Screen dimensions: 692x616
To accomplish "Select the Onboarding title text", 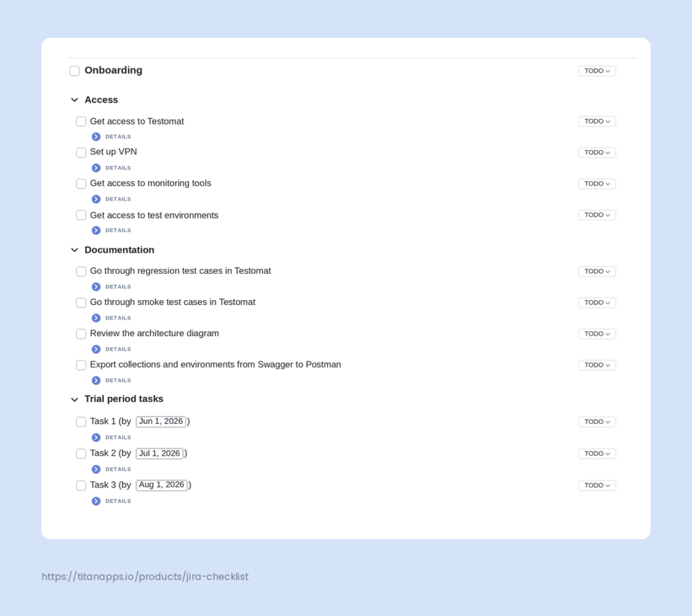I will [x=114, y=70].
